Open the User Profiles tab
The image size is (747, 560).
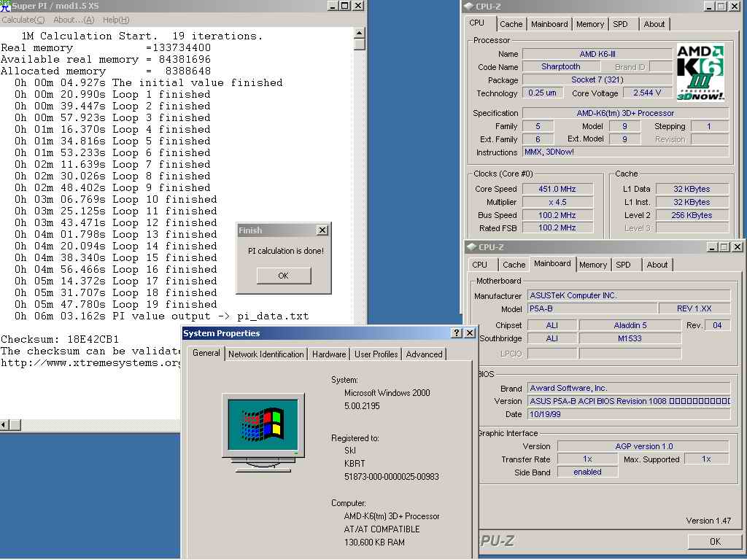coord(376,354)
